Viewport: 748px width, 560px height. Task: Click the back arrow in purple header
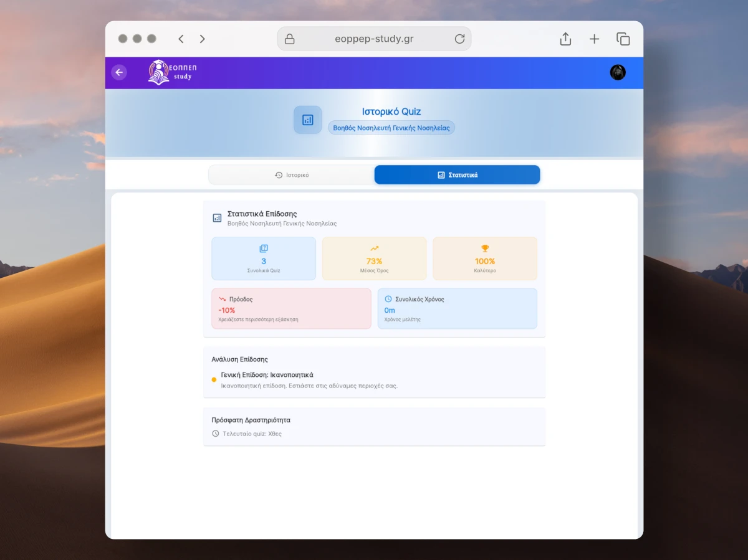click(x=119, y=72)
